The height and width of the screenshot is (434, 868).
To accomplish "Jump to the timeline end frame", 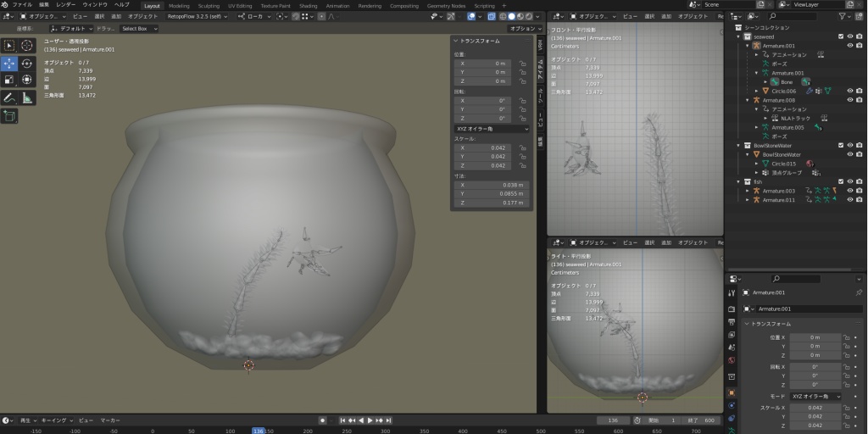I will tap(389, 420).
